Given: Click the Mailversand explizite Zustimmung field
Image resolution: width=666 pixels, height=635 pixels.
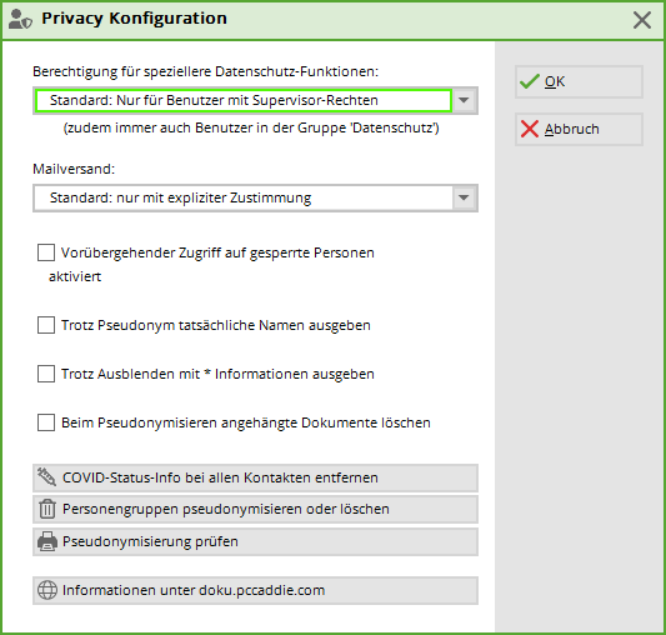Looking at the screenshot, I should [243, 198].
